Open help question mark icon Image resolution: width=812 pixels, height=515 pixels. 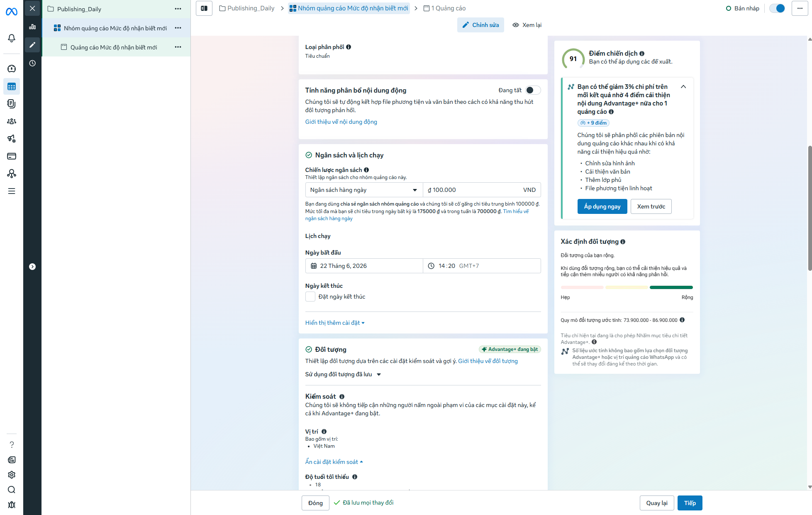click(x=12, y=445)
